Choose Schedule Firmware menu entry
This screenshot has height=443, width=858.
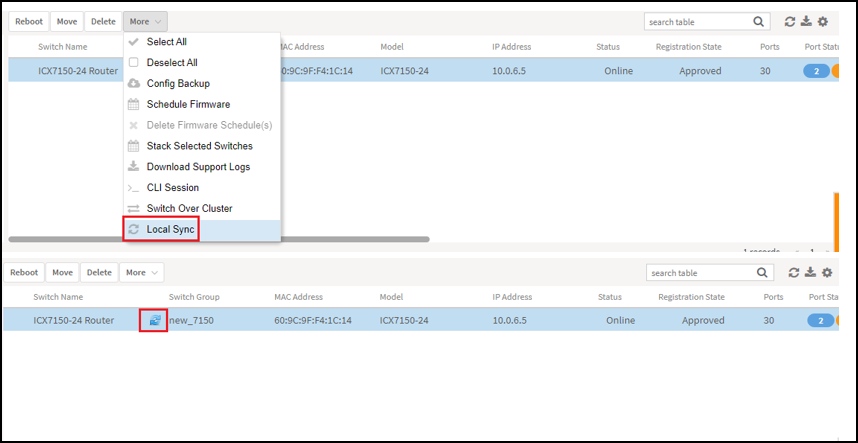(x=202, y=104)
